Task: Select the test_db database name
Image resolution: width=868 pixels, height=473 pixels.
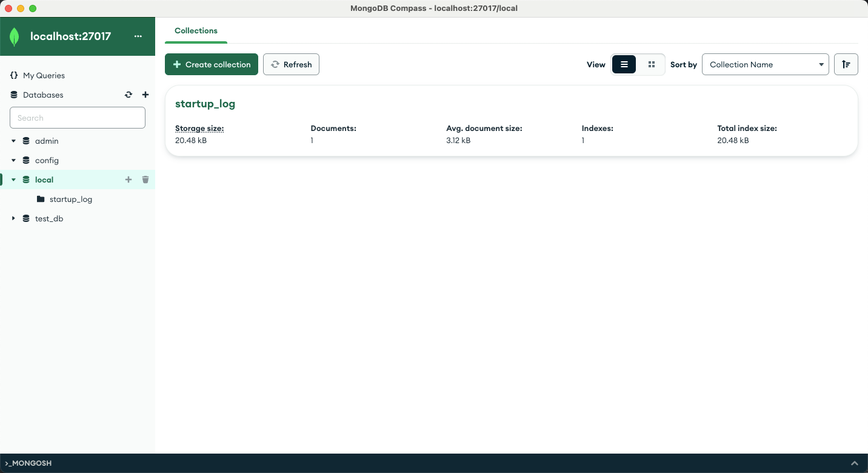Action: [x=49, y=219]
